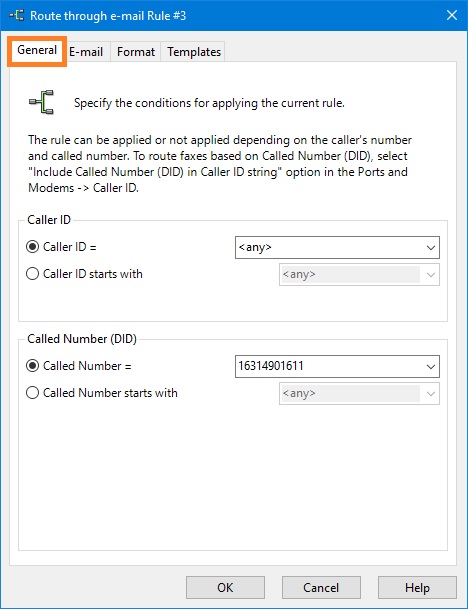Select the 'Caller ID =' radio button

pos(32,247)
